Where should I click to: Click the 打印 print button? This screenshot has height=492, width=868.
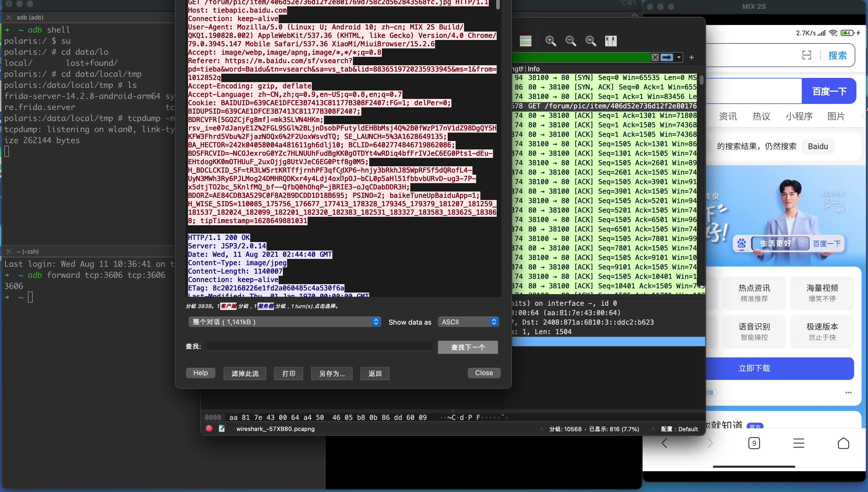pos(288,373)
